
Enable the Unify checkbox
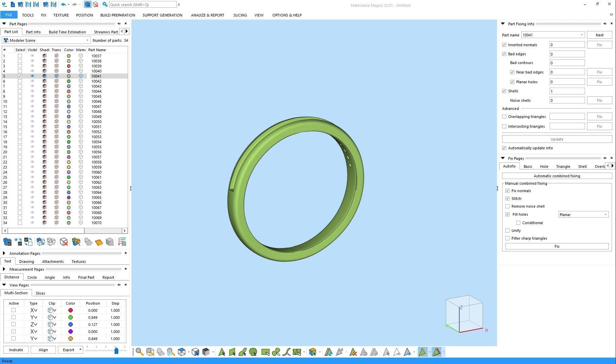click(x=507, y=231)
